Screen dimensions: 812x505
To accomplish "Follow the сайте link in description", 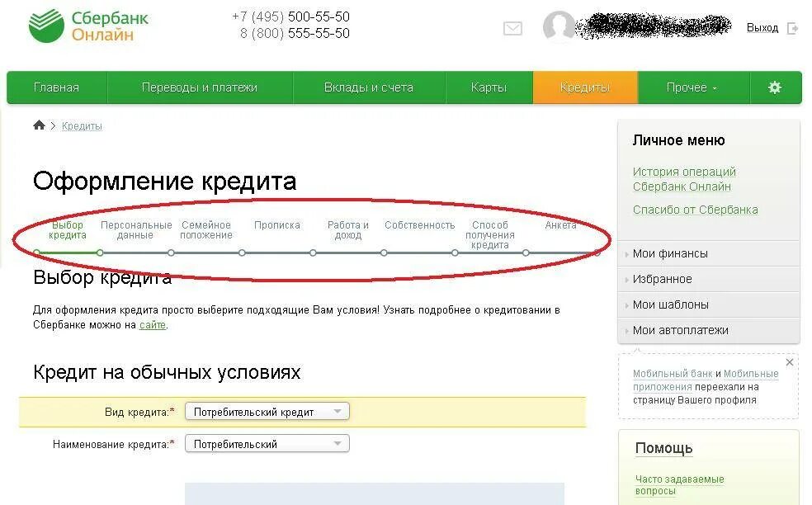I will tap(153, 325).
